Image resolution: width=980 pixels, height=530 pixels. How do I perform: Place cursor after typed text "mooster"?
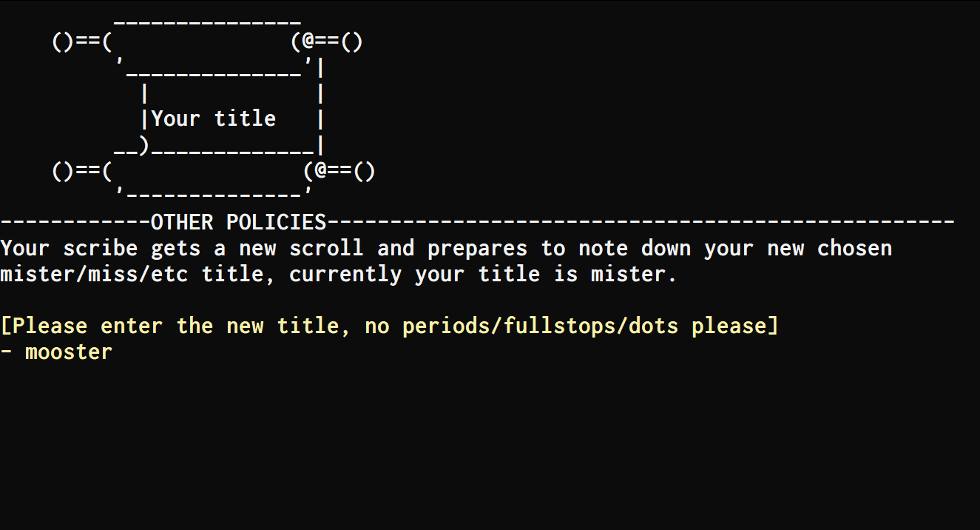click(113, 352)
